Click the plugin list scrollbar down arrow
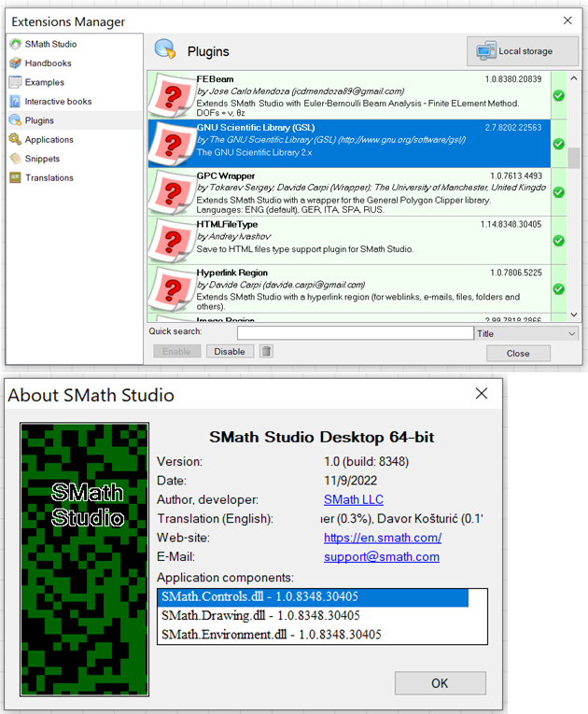This screenshot has height=714, width=588. point(573,315)
